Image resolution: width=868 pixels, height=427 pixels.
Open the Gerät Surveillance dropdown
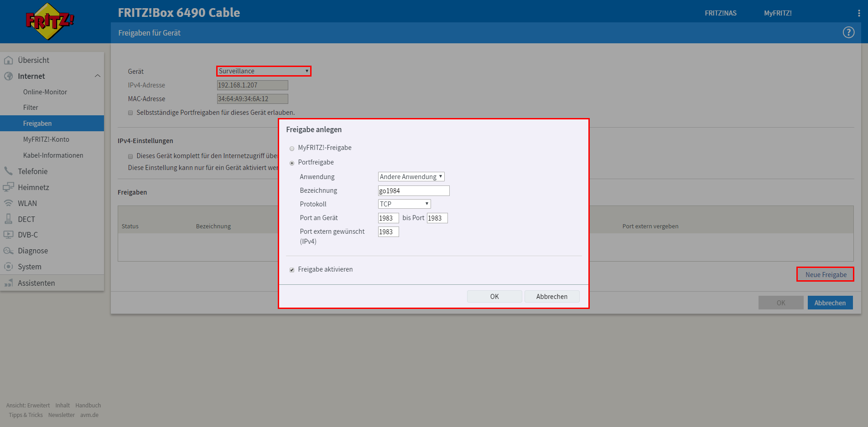pyautogui.click(x=263, y=71)
